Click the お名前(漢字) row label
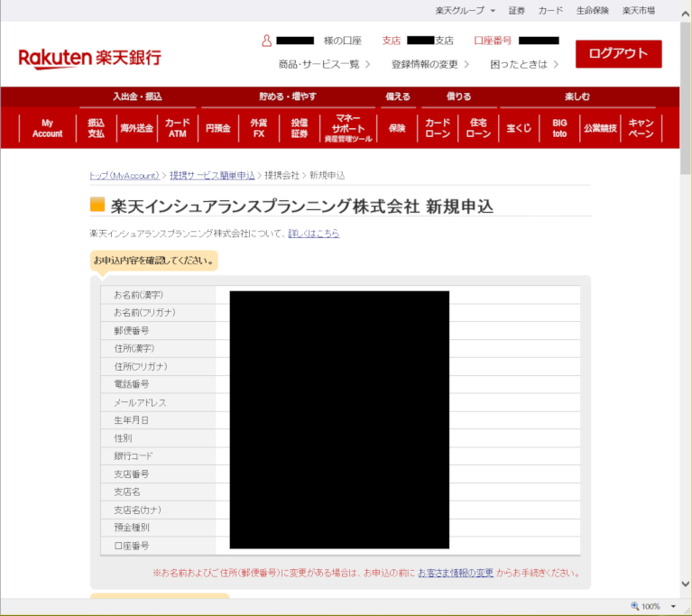 (x=139, y=295)
